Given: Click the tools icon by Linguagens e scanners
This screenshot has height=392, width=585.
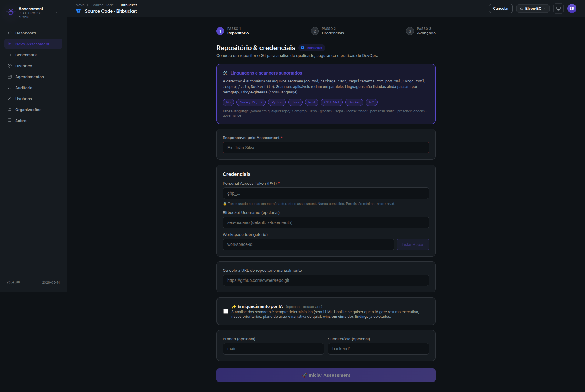Looking at the screenshot, I should pos(225,73).
